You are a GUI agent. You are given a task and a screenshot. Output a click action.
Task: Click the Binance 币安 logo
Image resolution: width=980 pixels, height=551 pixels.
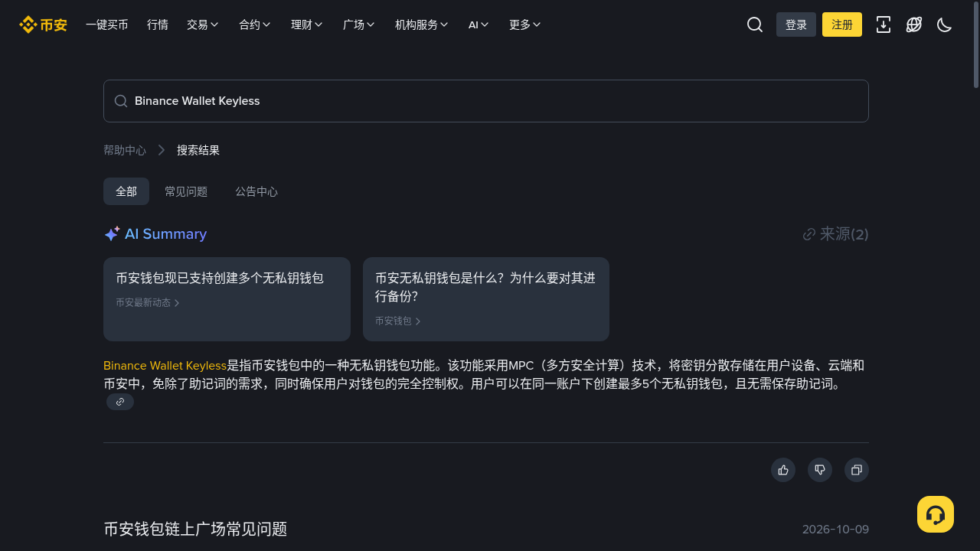coord(43,24)
